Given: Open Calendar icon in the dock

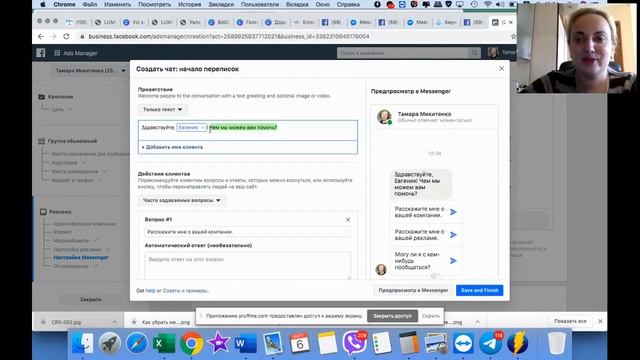Looking at the screenshot, I should (x=300, y=343).
